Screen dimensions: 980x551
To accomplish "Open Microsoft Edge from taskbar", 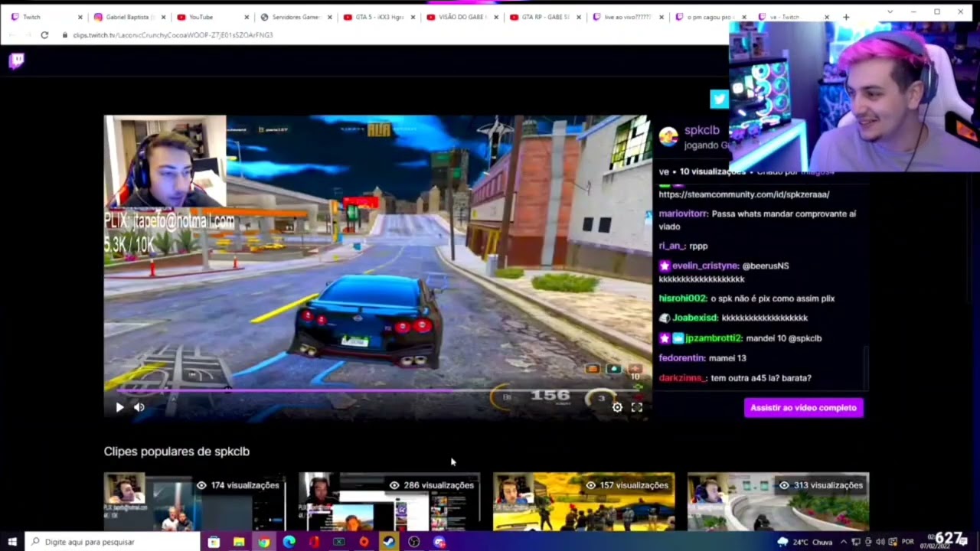I will (x=289, y=542).
